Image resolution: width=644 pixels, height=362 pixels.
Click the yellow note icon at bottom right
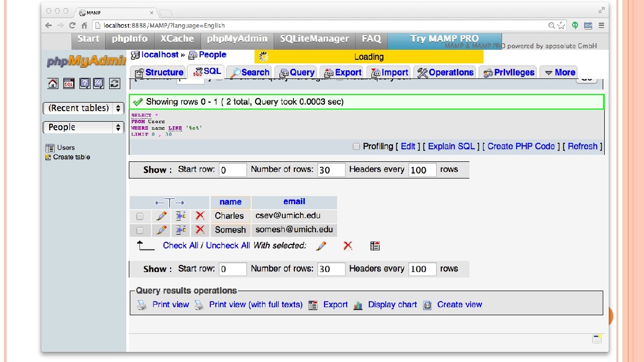pos(597,338)
